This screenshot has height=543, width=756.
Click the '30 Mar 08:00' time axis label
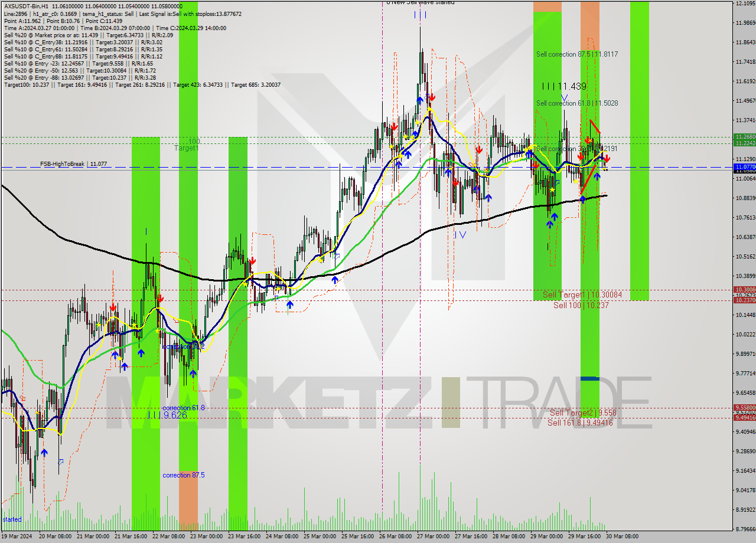(621, 537)
